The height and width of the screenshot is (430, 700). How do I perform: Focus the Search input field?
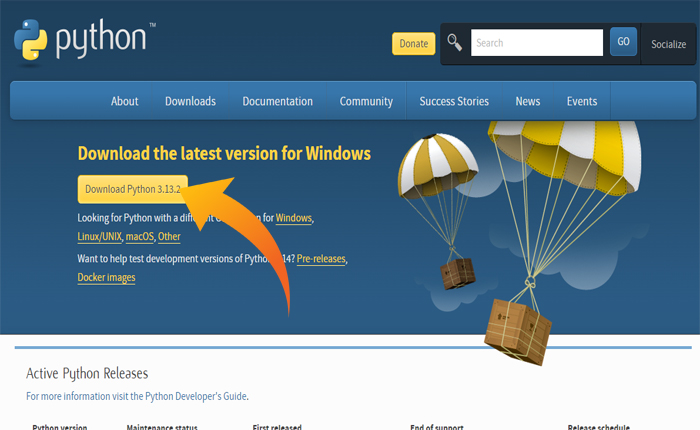[536, 43]
